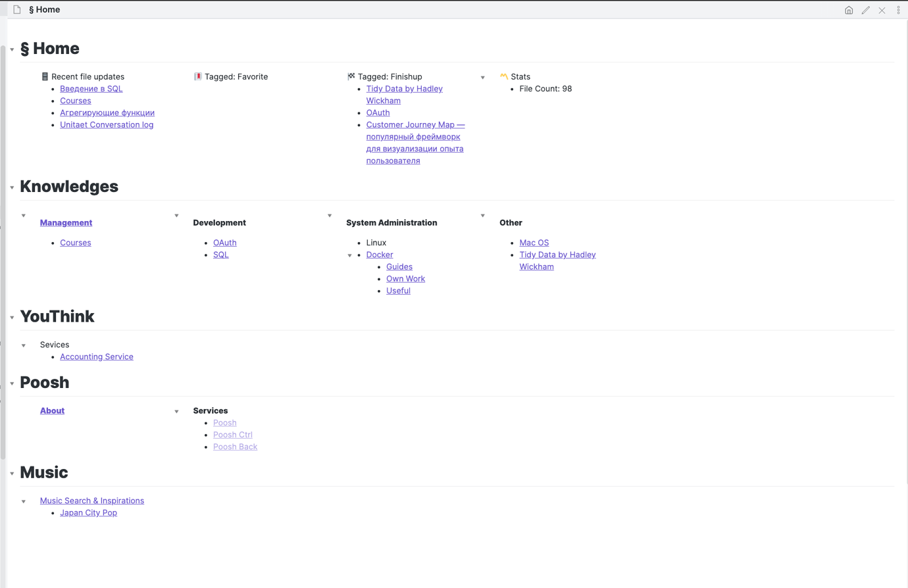This screenshot has height=588, width=908.
Task: Collapse the § Home heading triangle
Action: coord(11,49)
